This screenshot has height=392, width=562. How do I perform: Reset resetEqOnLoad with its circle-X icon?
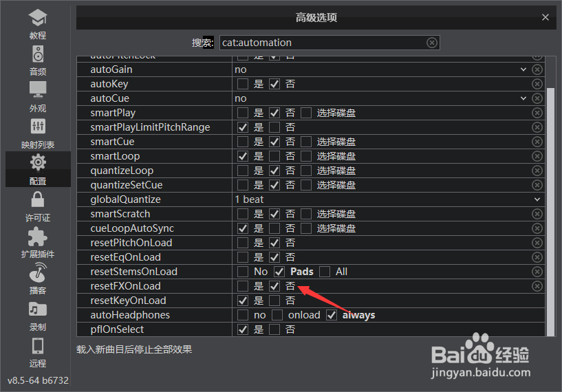coord(537,257)
